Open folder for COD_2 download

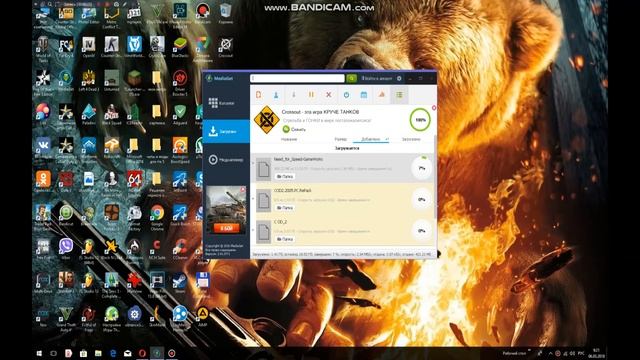pos(285,239)
